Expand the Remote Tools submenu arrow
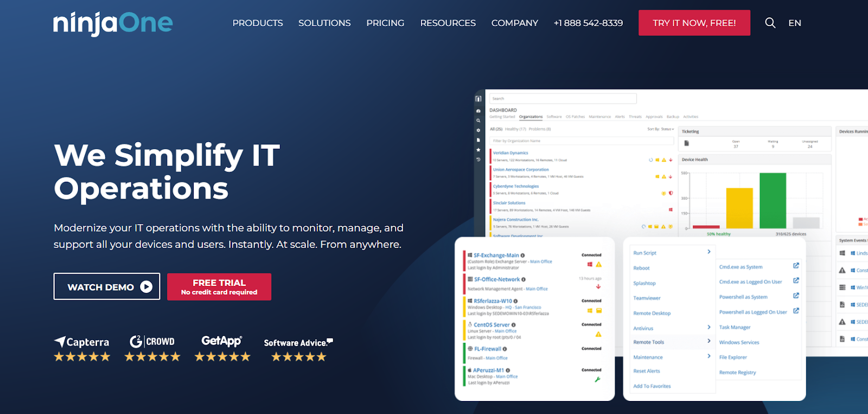Image resolution: width=868 pixels, height=414 pixels. (x=709, y=341)
